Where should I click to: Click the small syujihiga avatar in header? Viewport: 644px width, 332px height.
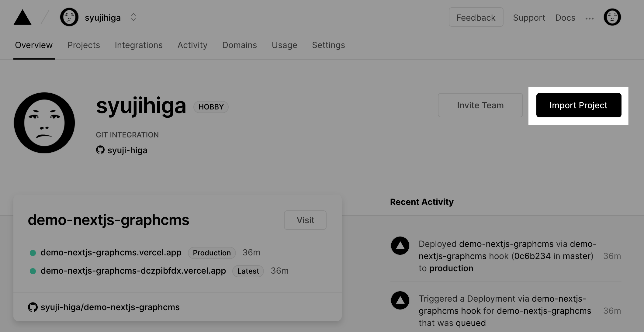(69, 17)
